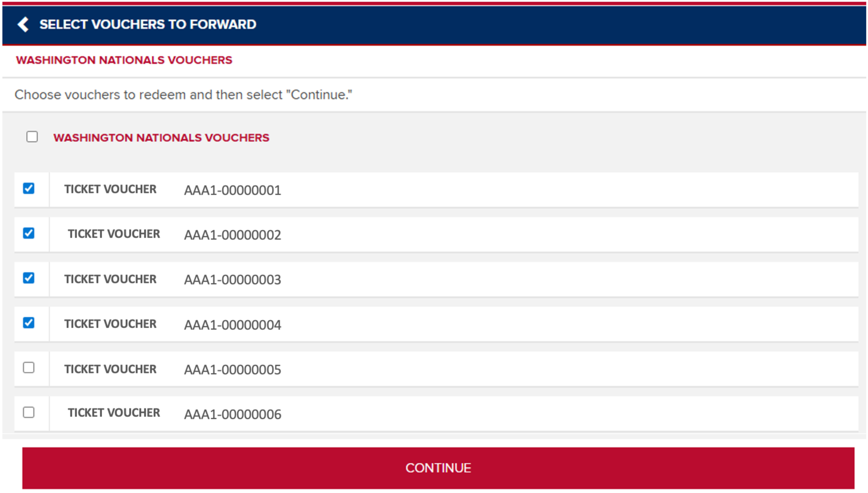Click the voucher number AAA1-00000005
This screenshot has height=493, width=868.
pos(233,370)
